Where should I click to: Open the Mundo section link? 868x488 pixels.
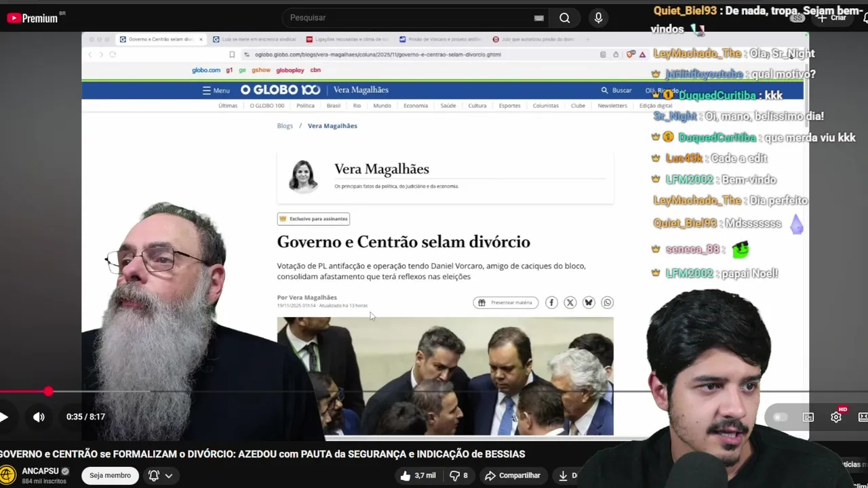pos(382,106)
